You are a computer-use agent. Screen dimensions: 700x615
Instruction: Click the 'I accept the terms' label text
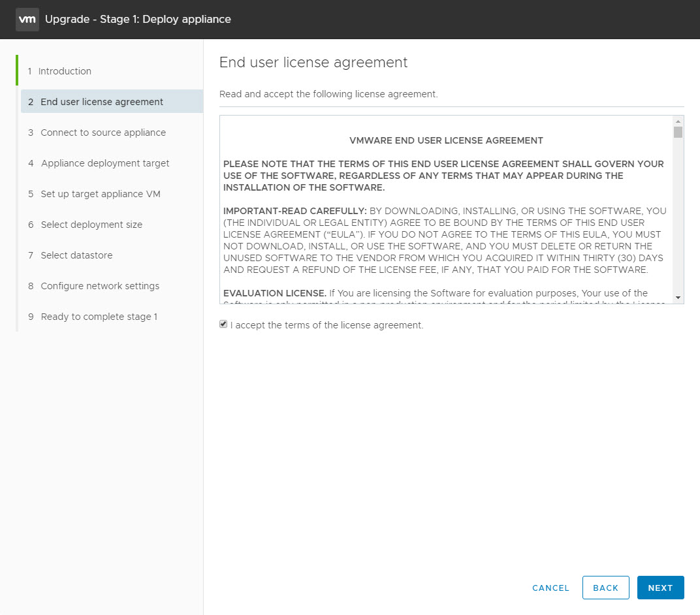click(326, 325)
